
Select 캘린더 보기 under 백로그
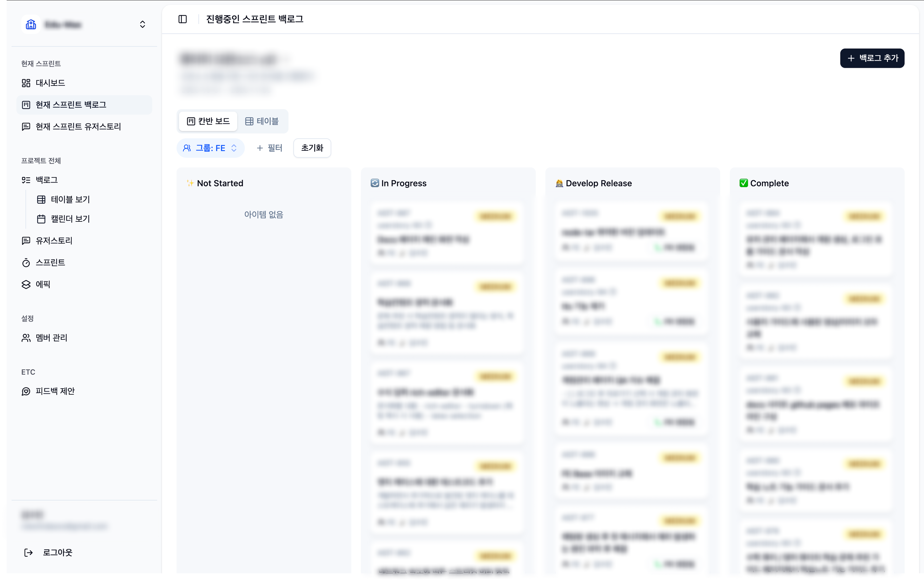tap(70, 219)
